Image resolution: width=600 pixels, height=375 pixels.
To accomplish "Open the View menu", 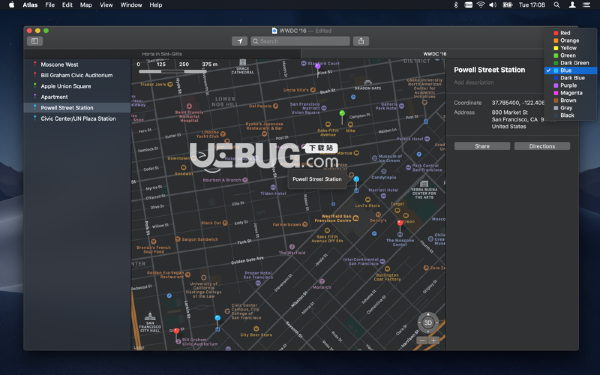I will [x=106, y=5].
